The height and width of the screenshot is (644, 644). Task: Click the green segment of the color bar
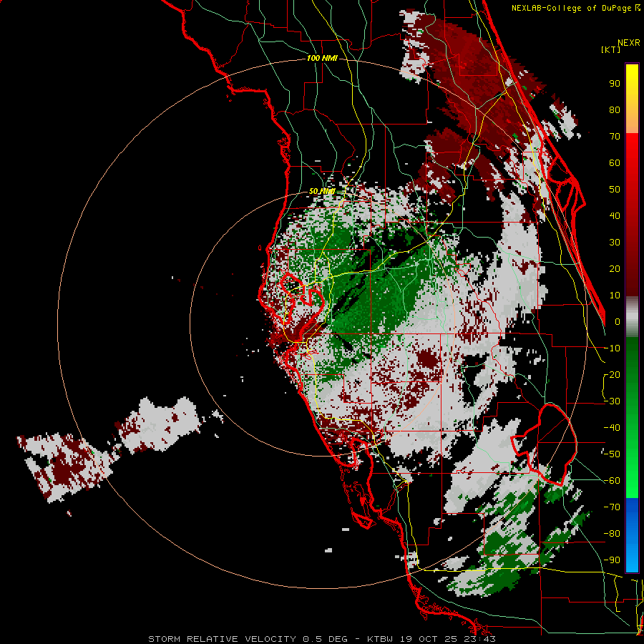(632, 417)
